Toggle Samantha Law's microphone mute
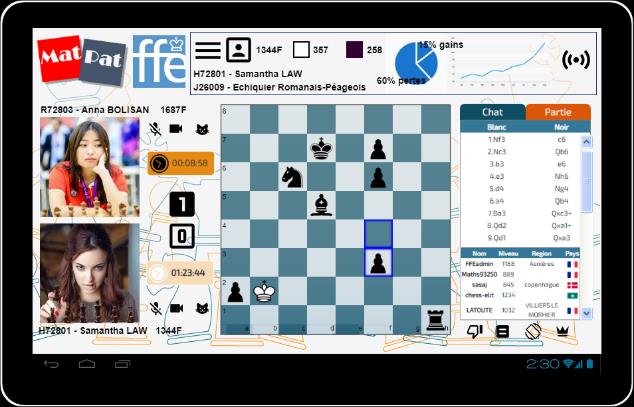The width and height of the screenshot is (634, 407). tap(156, 309)
